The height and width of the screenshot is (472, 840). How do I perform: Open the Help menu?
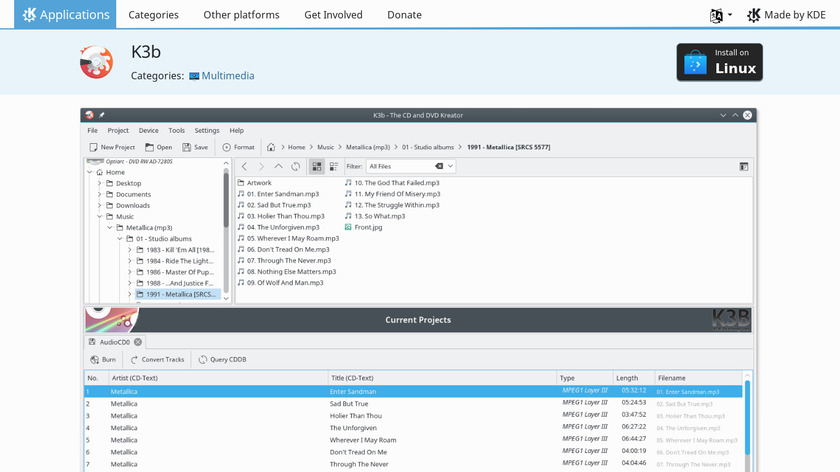pos(236,130)
